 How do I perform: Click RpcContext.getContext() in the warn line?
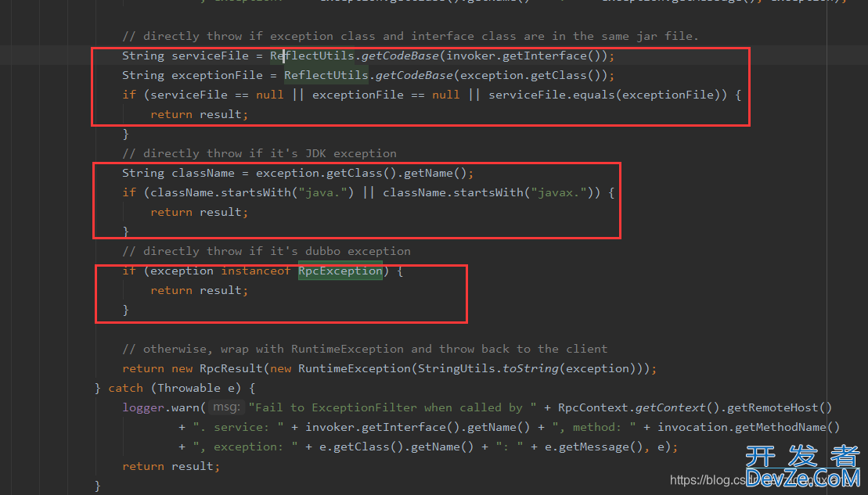coord(639,408)
